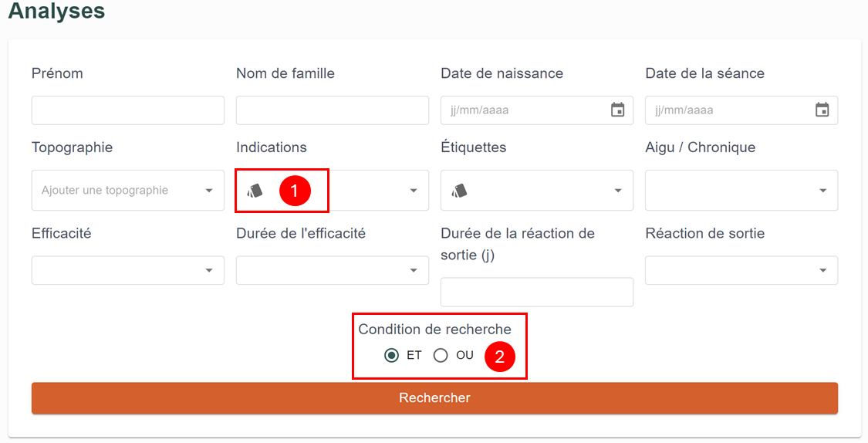Expand the Topographie dropdown arrow

208,191
